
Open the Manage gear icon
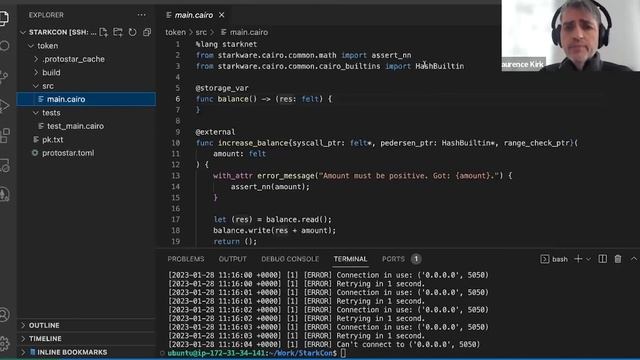(x=4, y=343)
